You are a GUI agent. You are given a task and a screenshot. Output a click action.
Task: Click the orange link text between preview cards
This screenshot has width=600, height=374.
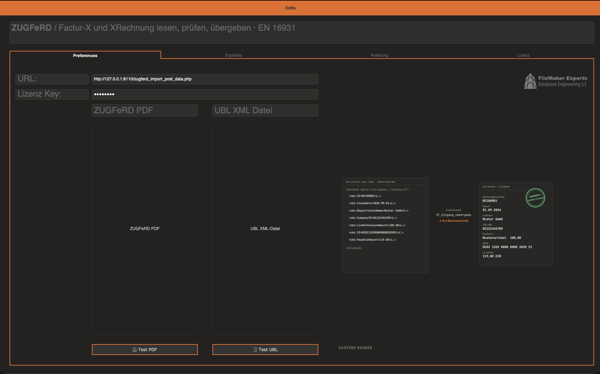tap(454, 221)
